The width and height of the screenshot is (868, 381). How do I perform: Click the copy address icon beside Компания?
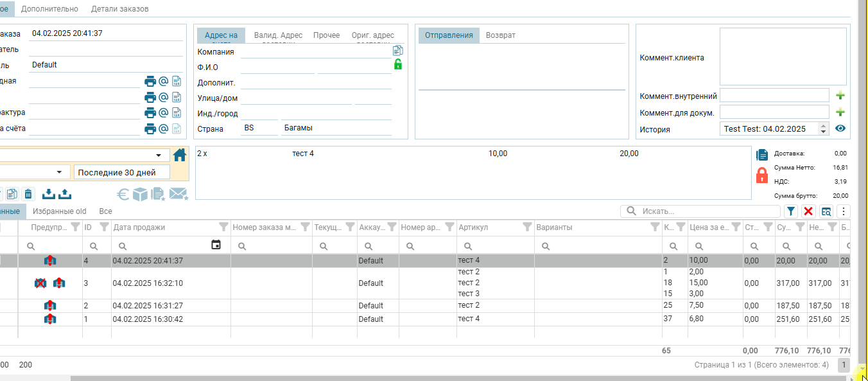tap(398, 51)
